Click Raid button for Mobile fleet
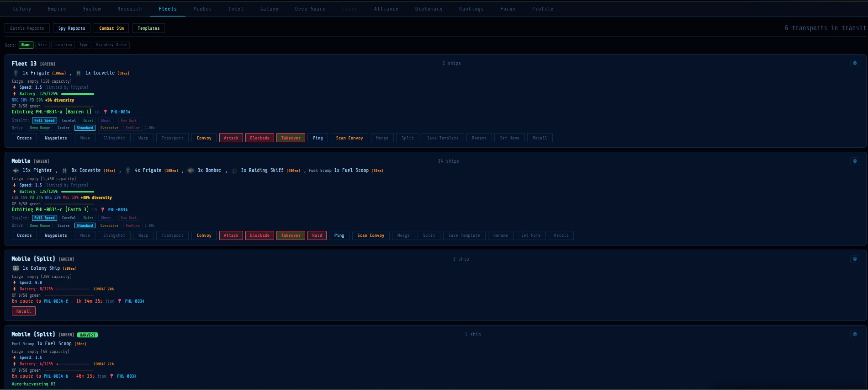The height and width of the screenshot is (390, 868). (317, 235)
